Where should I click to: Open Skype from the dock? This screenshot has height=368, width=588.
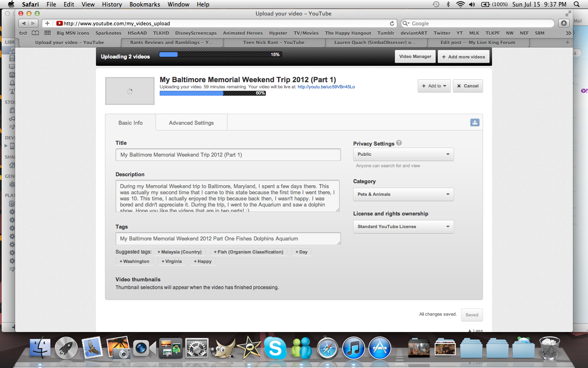[x=275, y=348]
